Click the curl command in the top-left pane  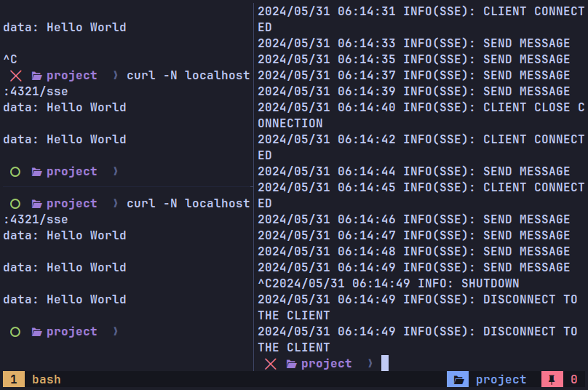[188, 76]
